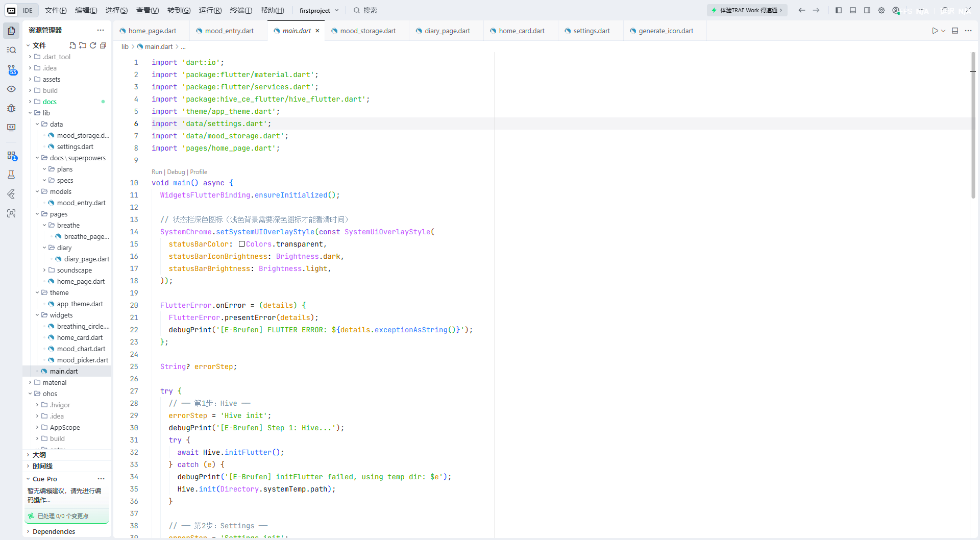This screenshot has width=980, height=540.
Task: Switch to generate_icon.dart tab
Action: point(666,31)
